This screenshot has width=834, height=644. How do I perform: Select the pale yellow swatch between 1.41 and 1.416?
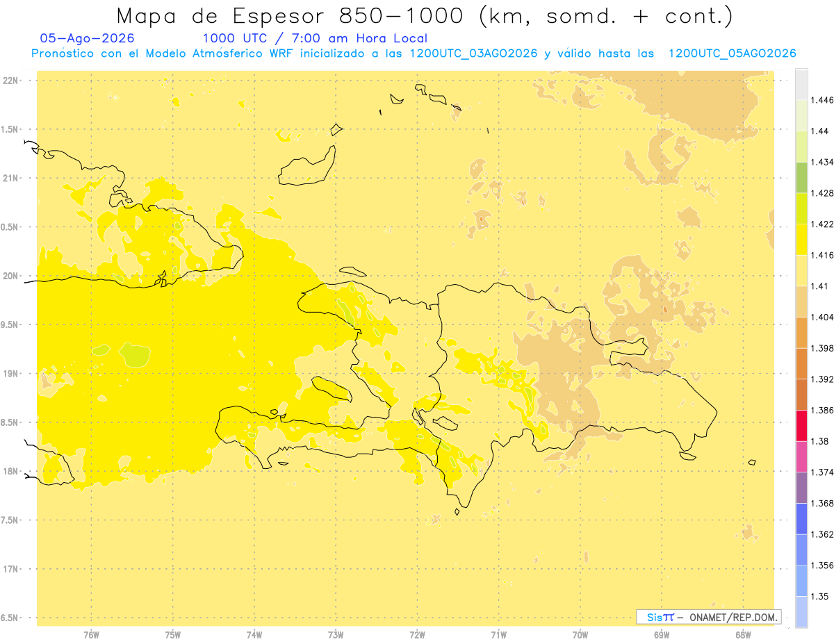click(801, 270)
